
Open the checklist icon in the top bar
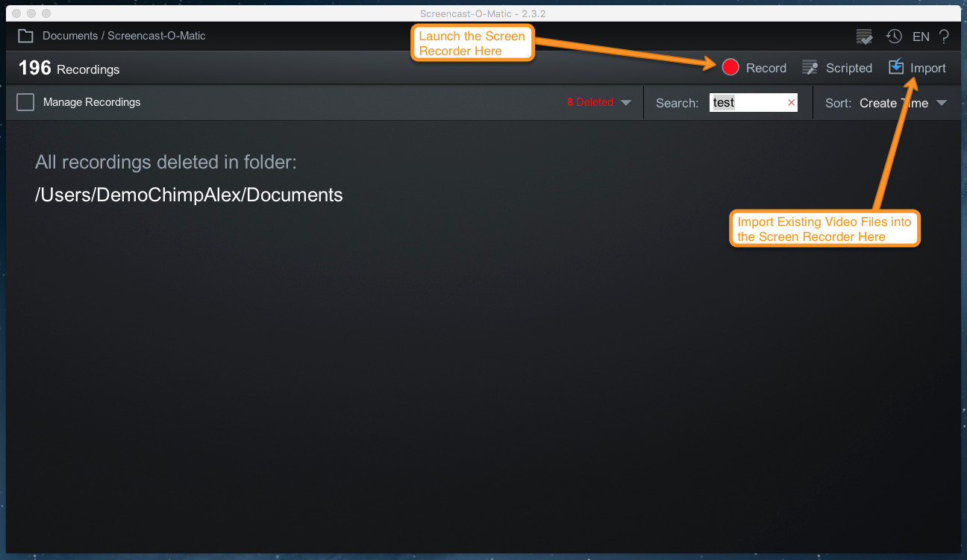(x=865, y=36)
